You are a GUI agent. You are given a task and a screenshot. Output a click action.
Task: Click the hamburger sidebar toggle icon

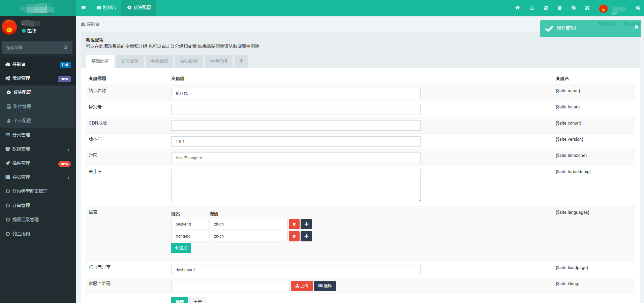tap(84, 8)
